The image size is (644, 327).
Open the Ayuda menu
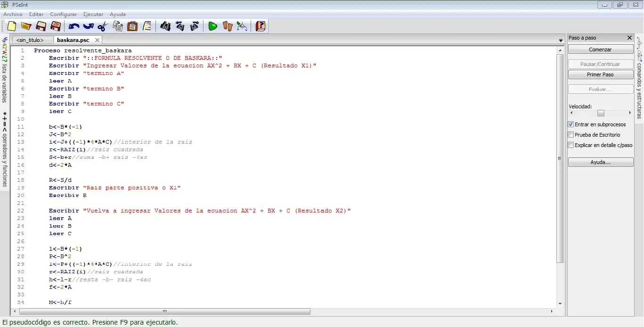pyautogui.click(x=118, y=14)
